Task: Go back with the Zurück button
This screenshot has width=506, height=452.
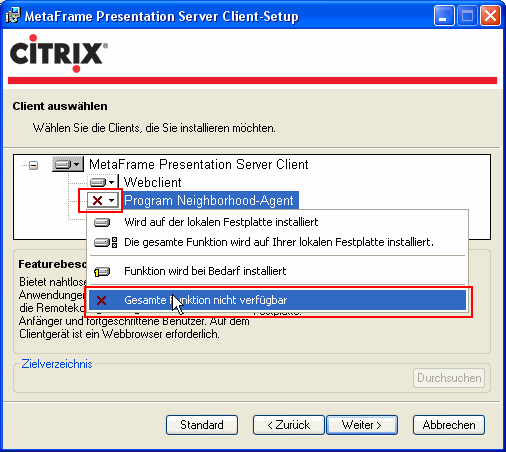Action: point(289,425)
